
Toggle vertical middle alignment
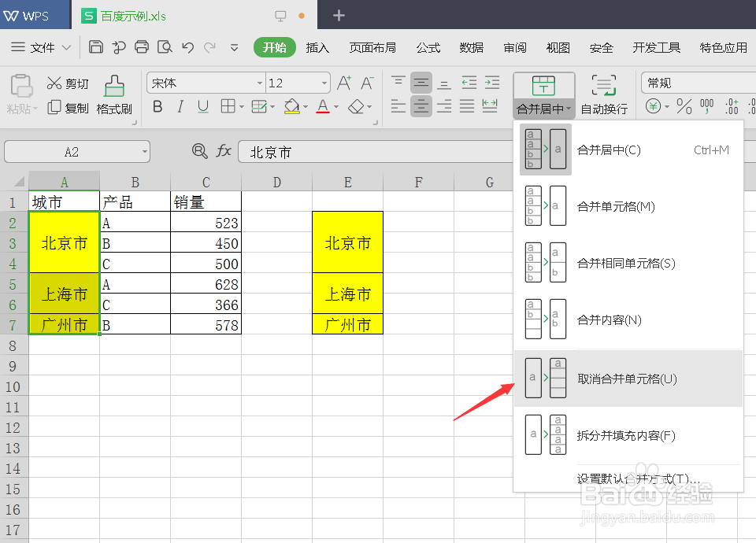(x=421, y=83)
